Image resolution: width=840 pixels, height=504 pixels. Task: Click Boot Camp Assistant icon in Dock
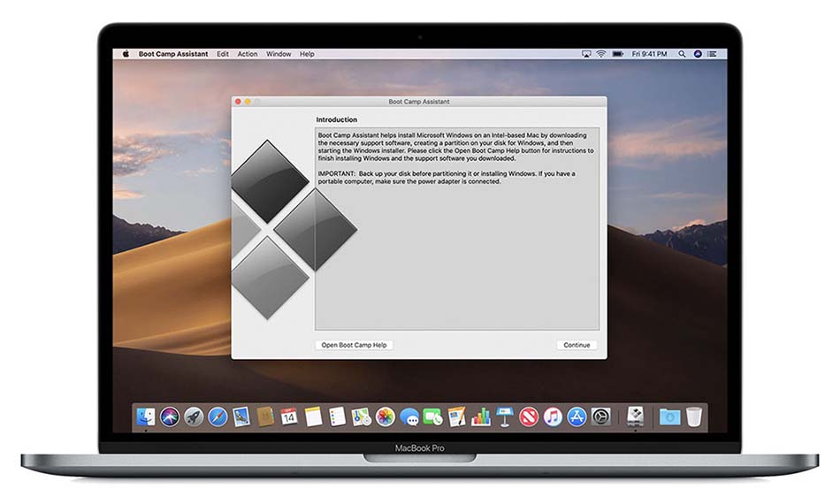pos(636,416)
